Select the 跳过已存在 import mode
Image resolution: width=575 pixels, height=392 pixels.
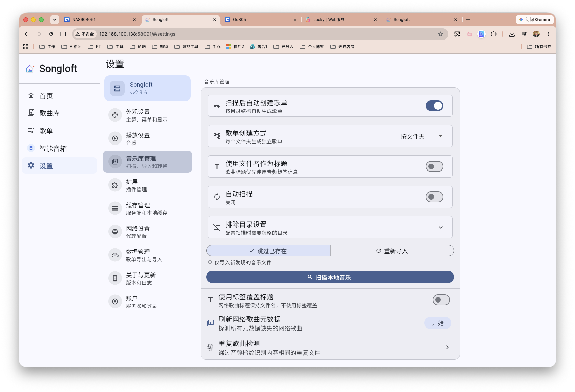point(268,251)
